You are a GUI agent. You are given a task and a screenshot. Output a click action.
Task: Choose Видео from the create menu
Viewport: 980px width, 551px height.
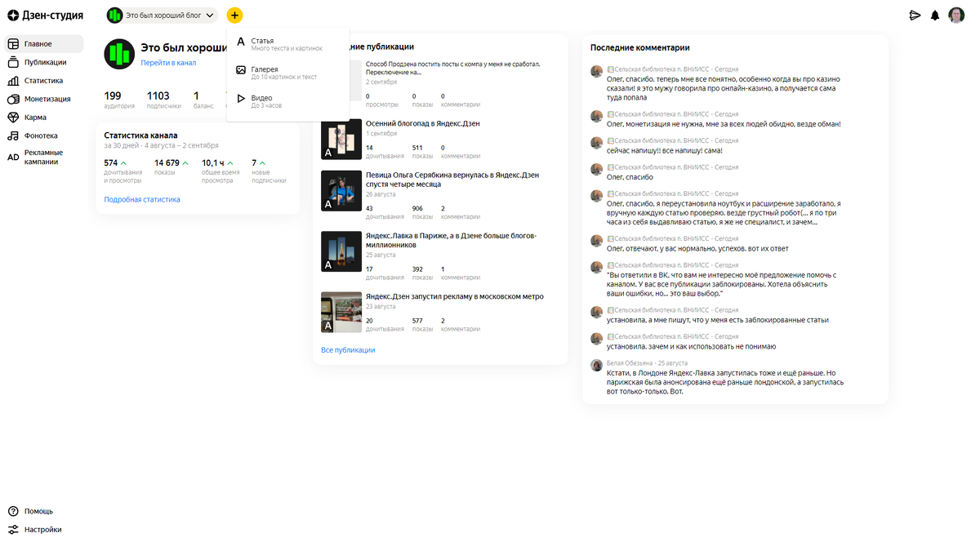[288, 101]
